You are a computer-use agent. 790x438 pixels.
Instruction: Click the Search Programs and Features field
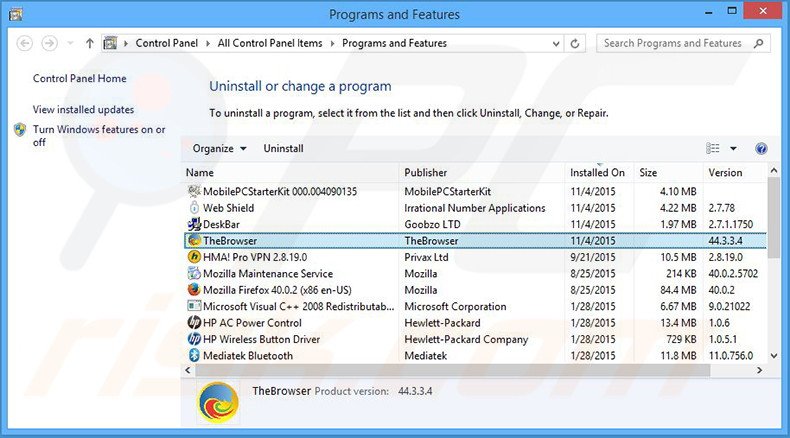[675, 44]
